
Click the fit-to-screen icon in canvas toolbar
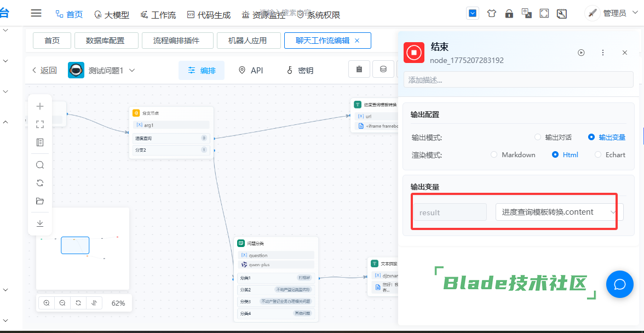coord(40,124)
